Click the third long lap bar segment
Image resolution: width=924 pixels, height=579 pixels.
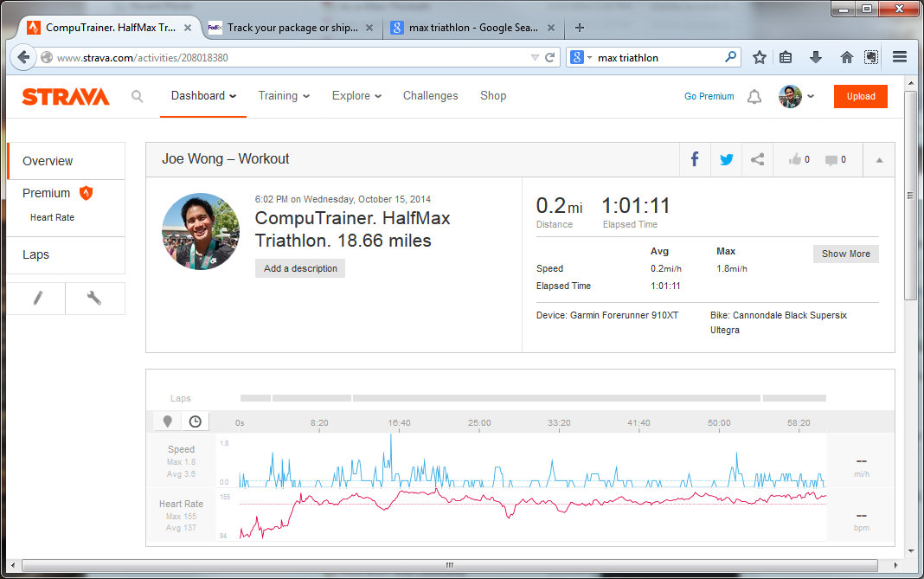556,398
